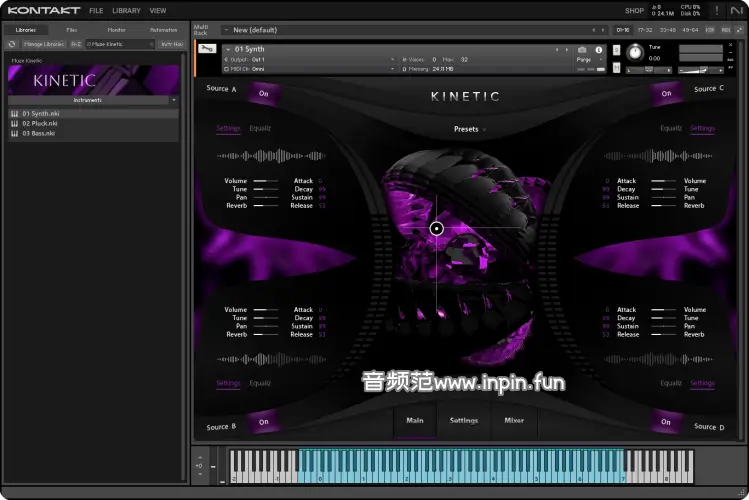Screen dimensions: 749x500
Task: Open the Purge dropdown menu
Action: pyautogui.click(x=590, y=60)
